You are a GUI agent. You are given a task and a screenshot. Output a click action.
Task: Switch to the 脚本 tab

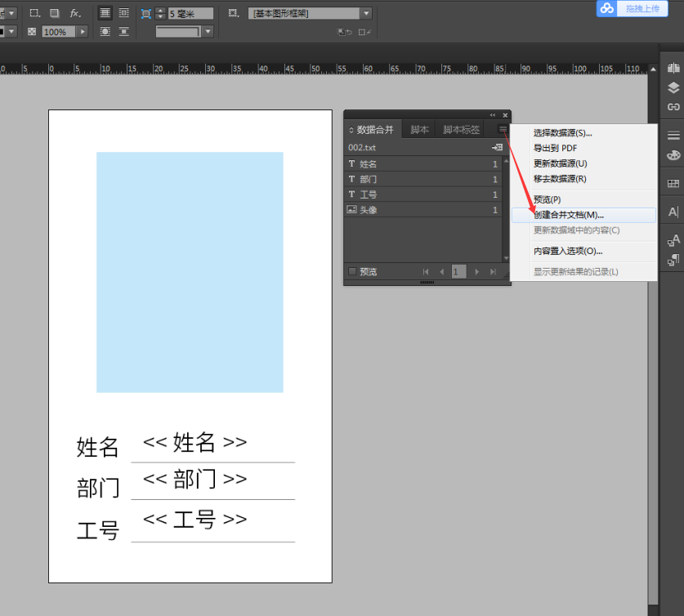coord(420,129)
